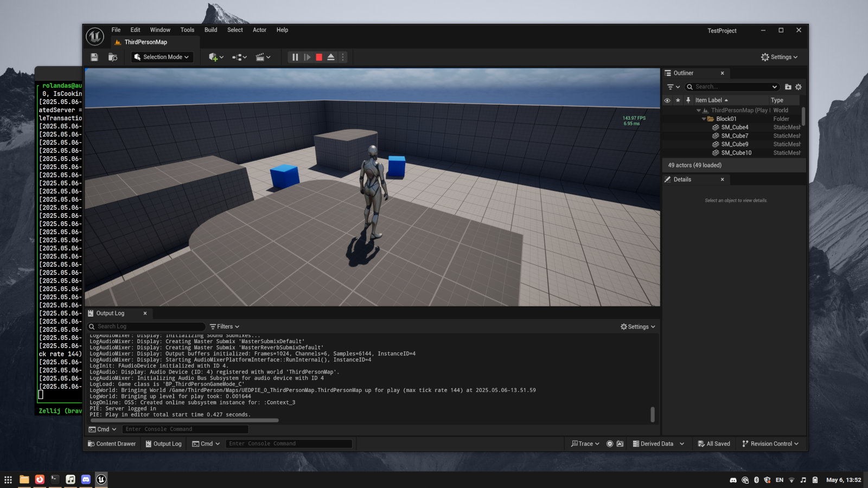Stop the play session
Image resolution: width=868 pixels, height=488 pixels.
[319, 57]
